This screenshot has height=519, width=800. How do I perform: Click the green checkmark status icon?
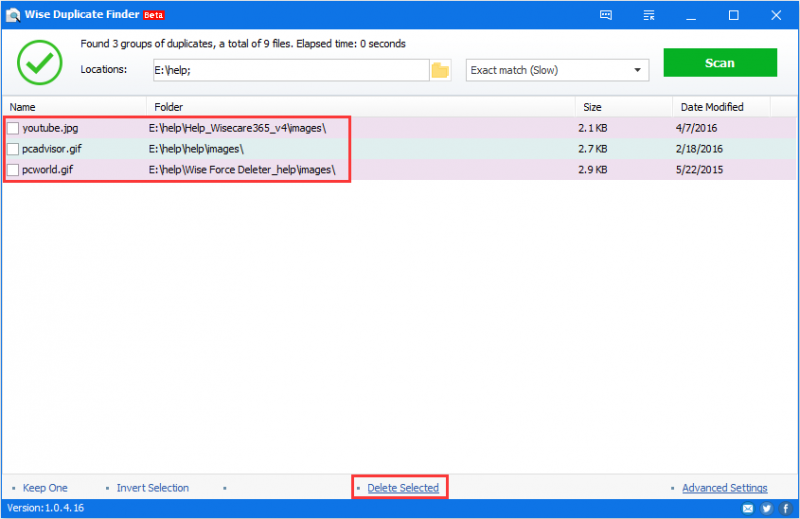[40, 62]
